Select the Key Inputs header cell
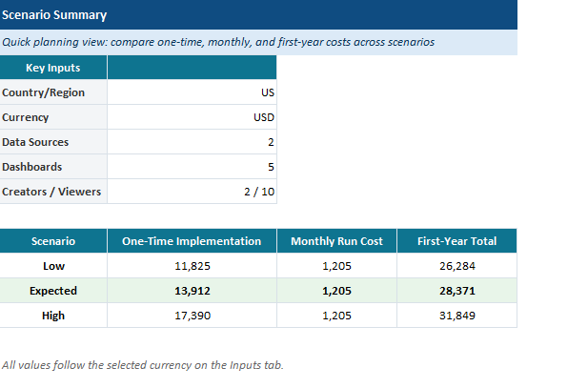Viewport: 588px width, 388px height. tap(53, 68)
